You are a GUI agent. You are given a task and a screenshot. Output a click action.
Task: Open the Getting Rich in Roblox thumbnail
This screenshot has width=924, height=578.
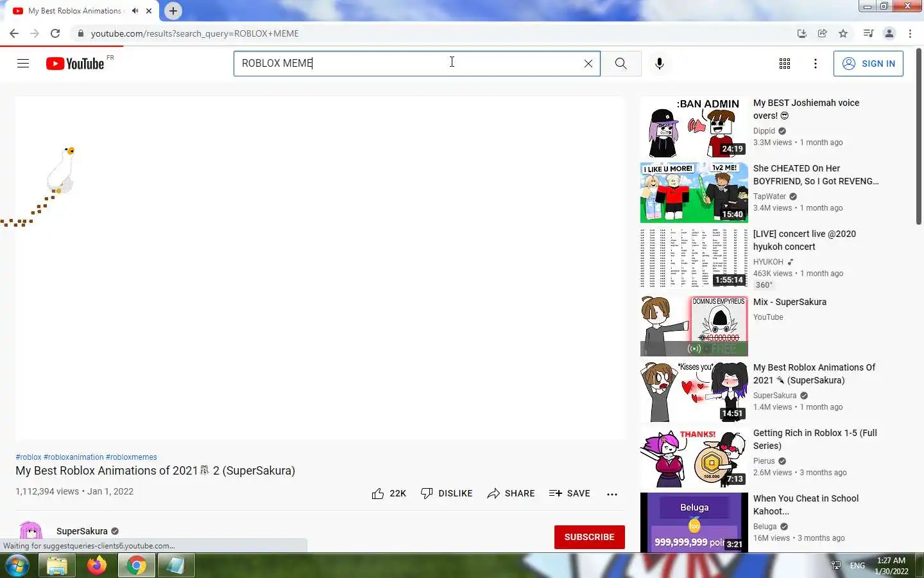click(694, 457)
